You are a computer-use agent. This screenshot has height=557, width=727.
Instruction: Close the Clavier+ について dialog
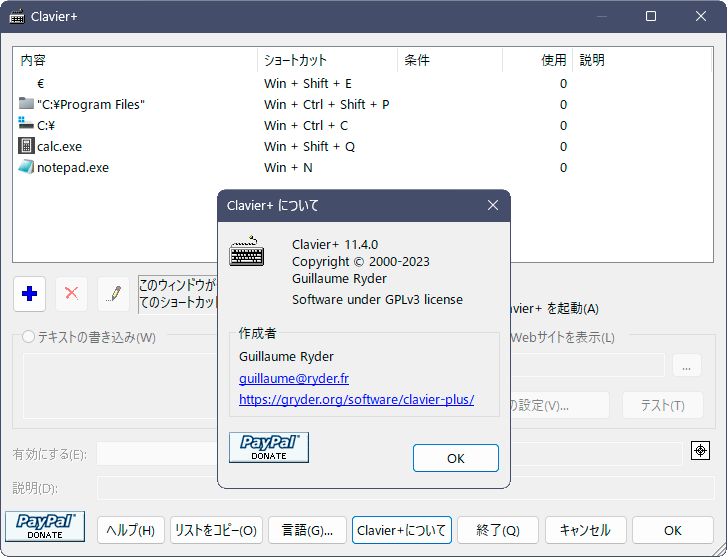click(493, 205)
